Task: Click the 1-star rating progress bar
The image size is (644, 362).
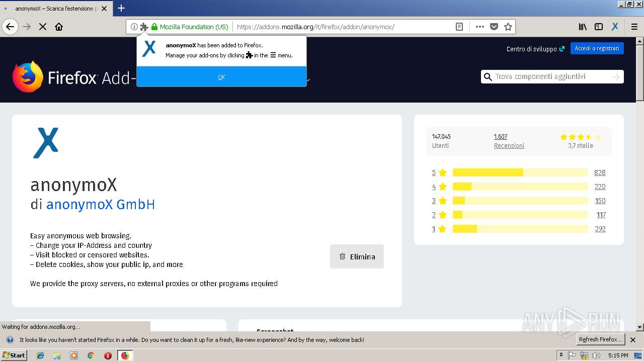Action: (520, 229)
